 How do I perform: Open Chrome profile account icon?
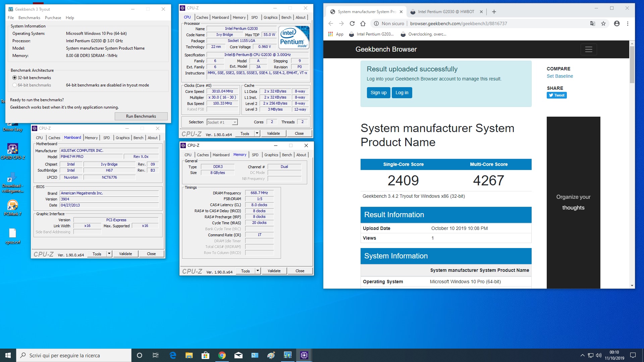coord(616,23)
